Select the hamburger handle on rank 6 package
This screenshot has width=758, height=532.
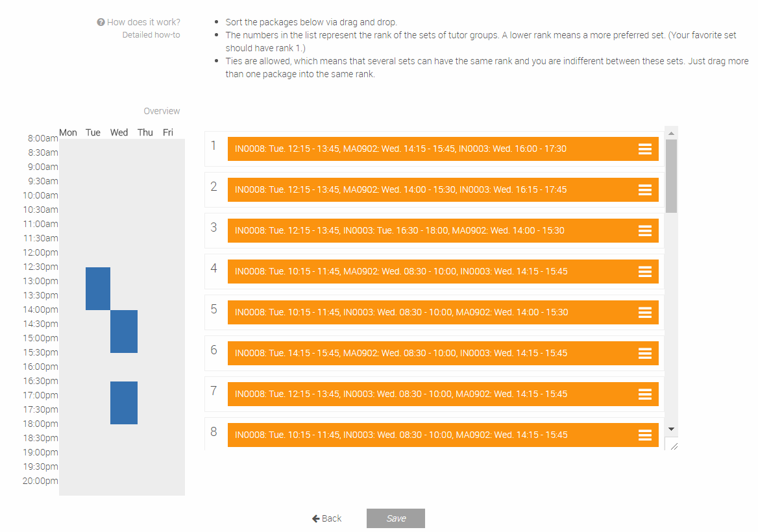(645, 353)
